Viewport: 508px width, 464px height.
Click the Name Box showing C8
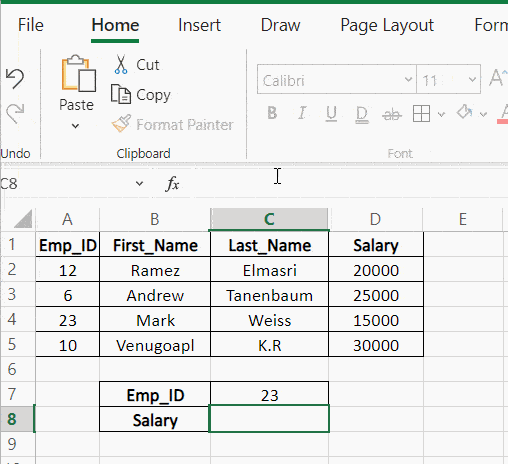(x=67, y=183)
